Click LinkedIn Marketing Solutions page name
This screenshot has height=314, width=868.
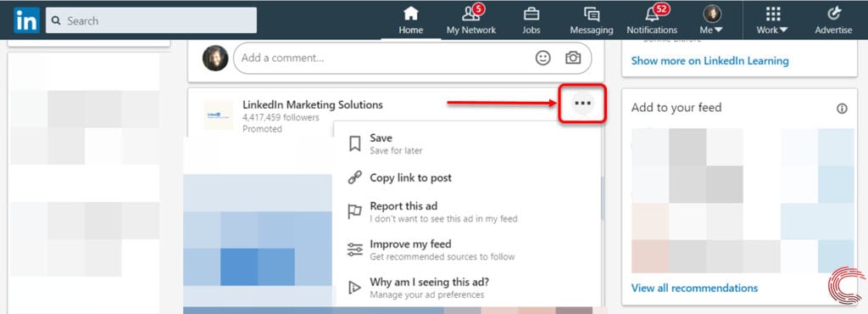[312, 104]
